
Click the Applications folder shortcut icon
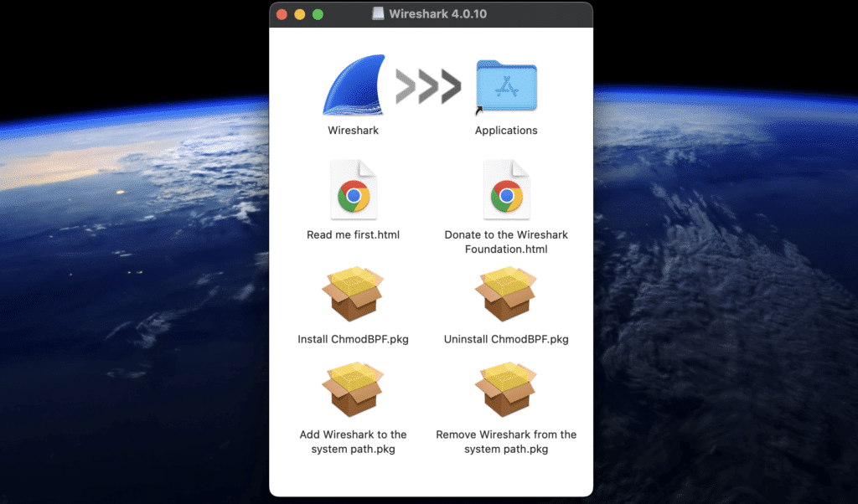tap(507, 86)
